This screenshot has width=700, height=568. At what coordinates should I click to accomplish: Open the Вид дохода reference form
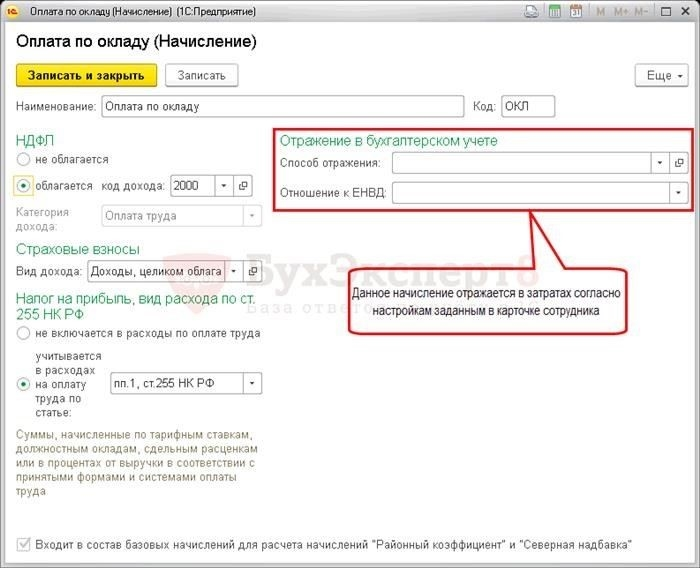[253, 271]
